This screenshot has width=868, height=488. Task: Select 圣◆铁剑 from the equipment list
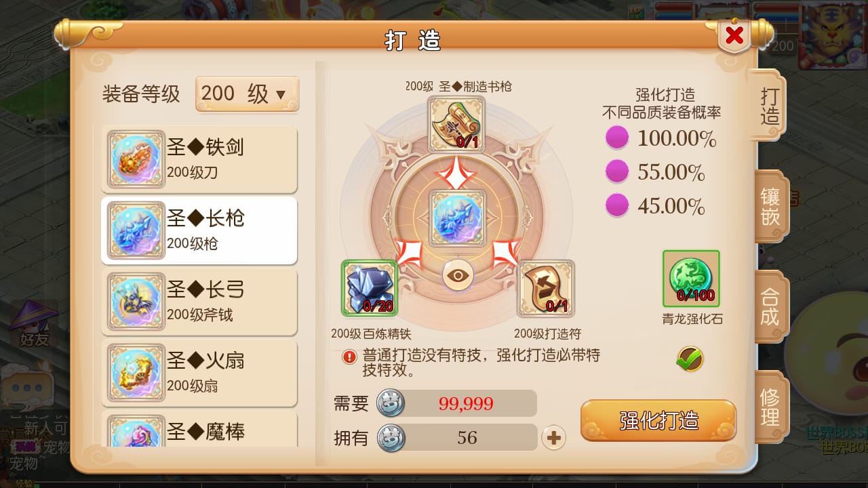pos(199,159)
